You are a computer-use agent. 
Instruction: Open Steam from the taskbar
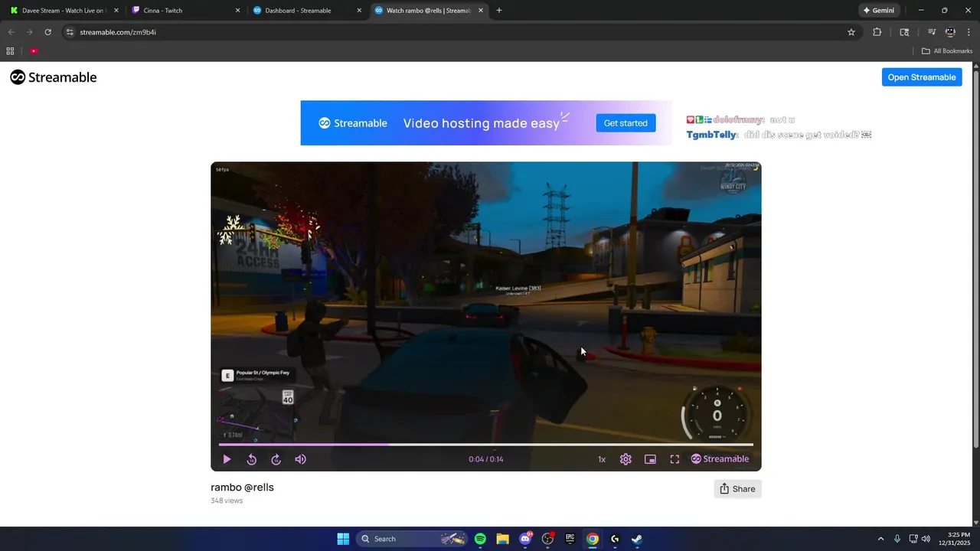pyautogui.click(x=637, y=539)
